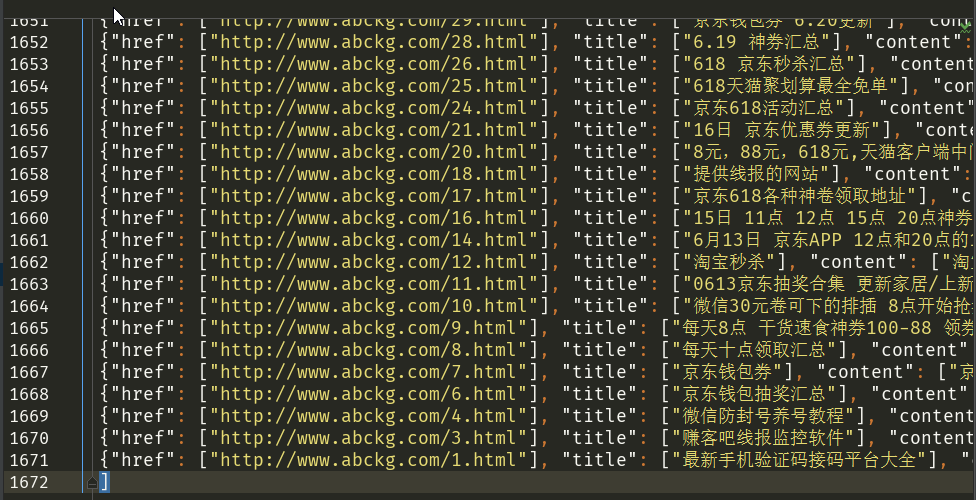Screen dimensions: 976x500
Task: Click line number 1660 in gutter
Action: click(x=29, y=219)
